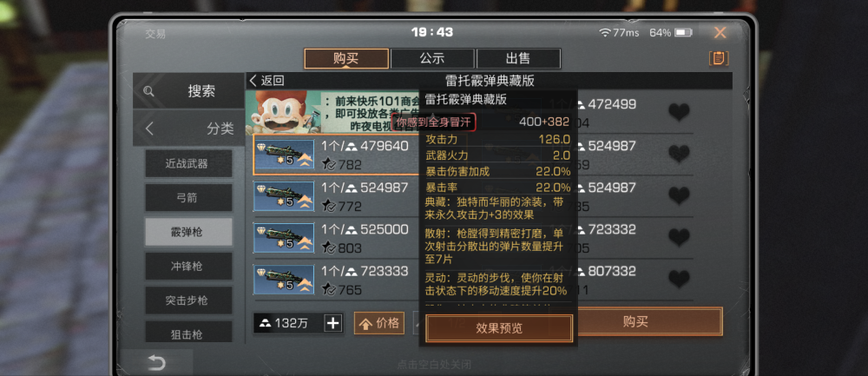Click the undo arrow icon at bottom left

(x=156, y=363)
